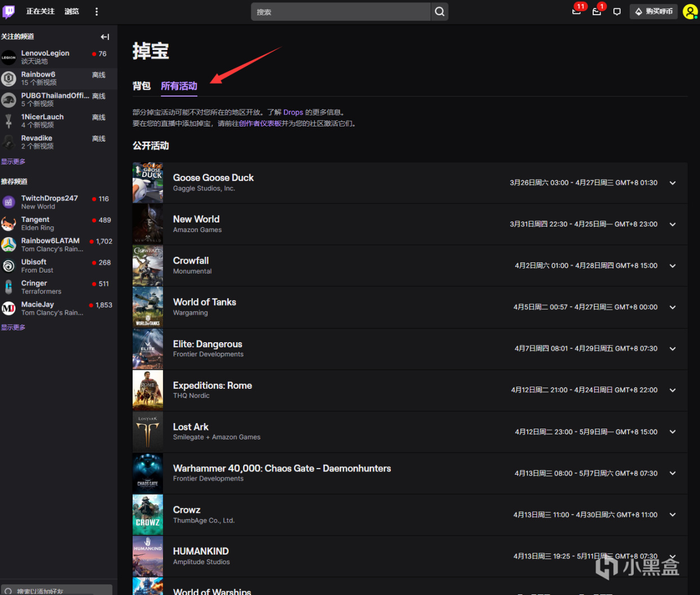This screenshot has height=595, width=700.
Task: Open the Twitch home logo
Action: pyautogui.click(x=9, y=12)
